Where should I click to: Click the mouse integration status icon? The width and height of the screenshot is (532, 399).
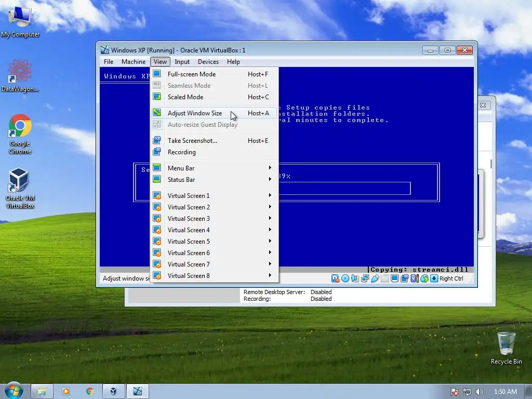(x=424, y=278)
